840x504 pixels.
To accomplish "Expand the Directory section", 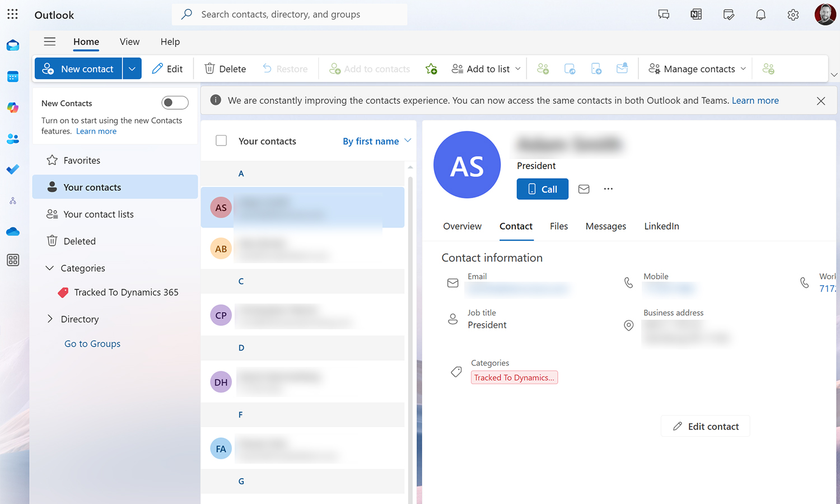I will tap(50, 319).
